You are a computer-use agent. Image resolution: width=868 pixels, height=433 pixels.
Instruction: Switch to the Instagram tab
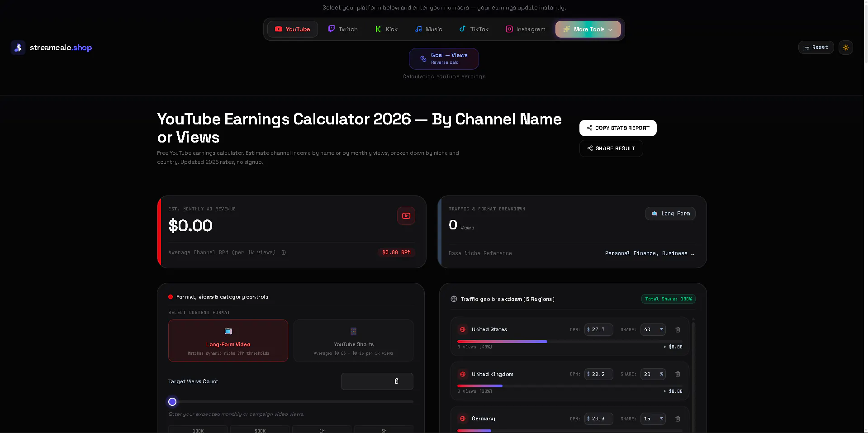pos(525,29)
